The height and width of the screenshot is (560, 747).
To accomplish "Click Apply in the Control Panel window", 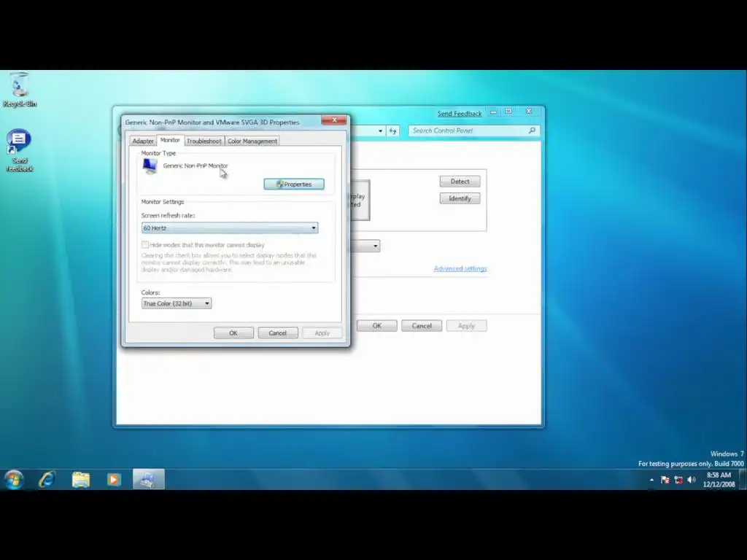I will coord(466,326).
